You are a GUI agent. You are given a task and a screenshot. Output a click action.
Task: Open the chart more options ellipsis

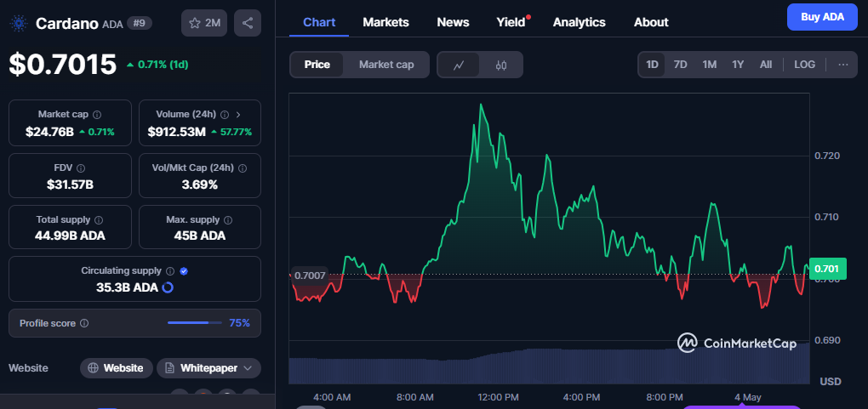843,65
